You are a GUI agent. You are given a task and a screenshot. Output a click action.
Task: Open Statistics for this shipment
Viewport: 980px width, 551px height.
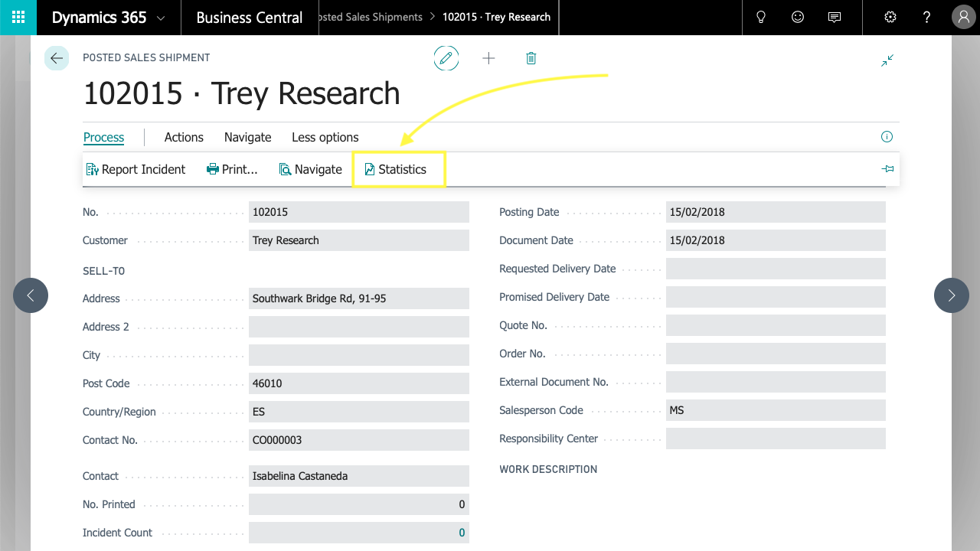tap(398, 169)
